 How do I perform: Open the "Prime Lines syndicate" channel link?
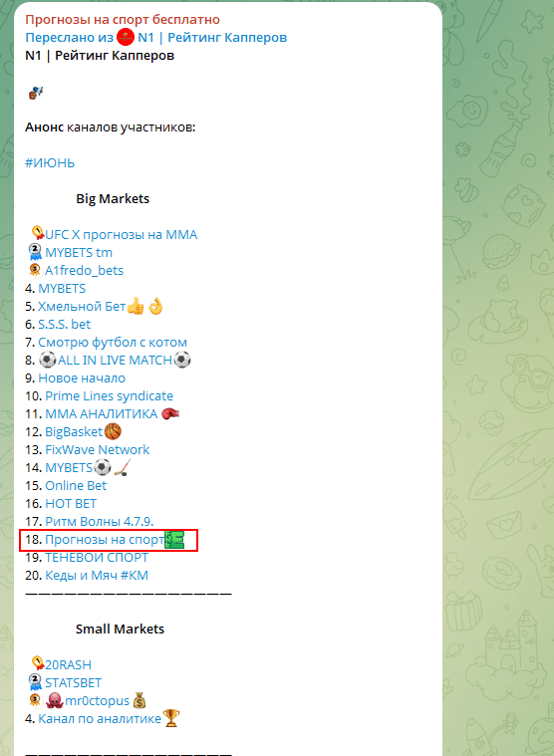(x=109, y=395)
